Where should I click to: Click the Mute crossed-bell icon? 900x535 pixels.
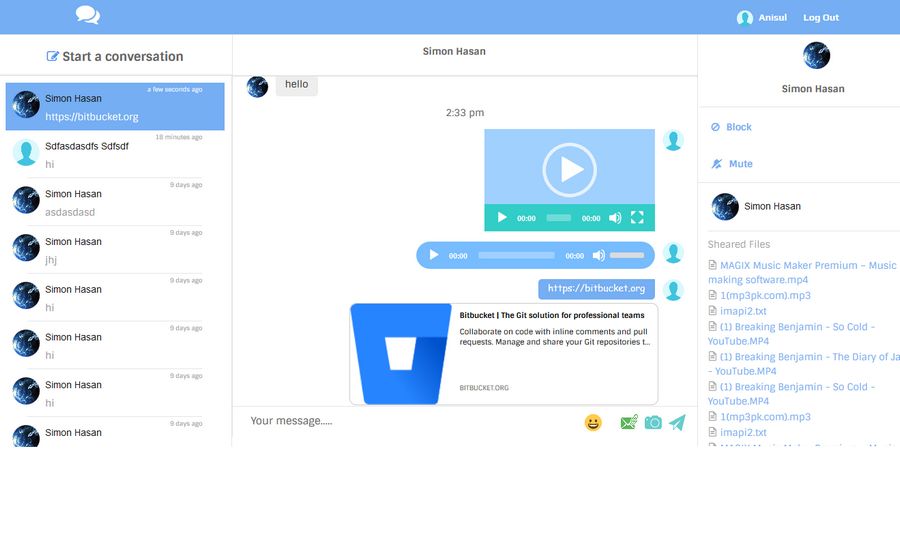point(717,164)
